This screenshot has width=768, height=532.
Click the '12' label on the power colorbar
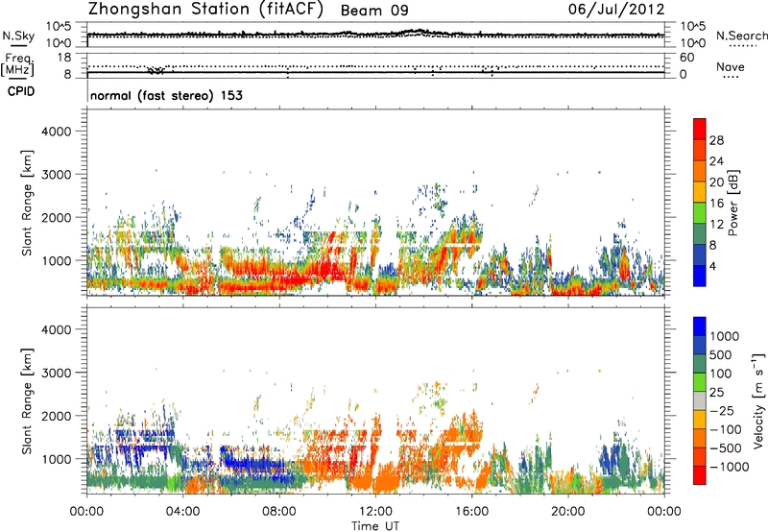click(716, 225)
